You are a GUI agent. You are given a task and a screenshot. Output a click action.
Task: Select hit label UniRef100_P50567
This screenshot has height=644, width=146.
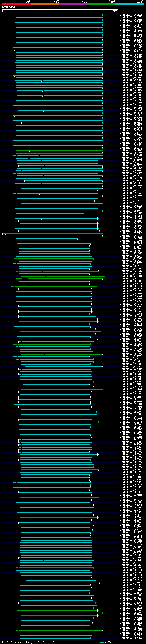click(x=131, y=253)
